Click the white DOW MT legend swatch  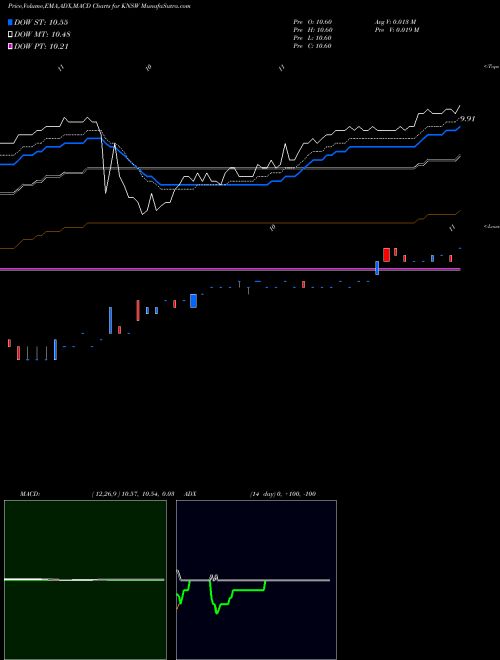(x=10, y=35)
